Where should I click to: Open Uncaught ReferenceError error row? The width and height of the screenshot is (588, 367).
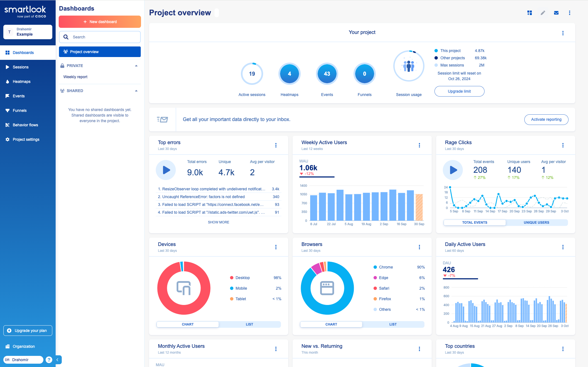click(219, 197)
